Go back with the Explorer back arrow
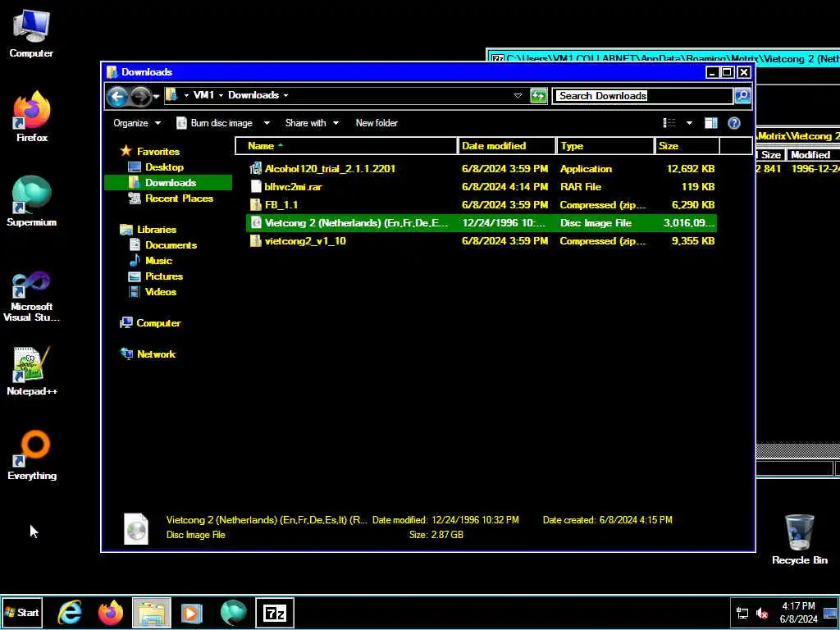 [116, 97]
